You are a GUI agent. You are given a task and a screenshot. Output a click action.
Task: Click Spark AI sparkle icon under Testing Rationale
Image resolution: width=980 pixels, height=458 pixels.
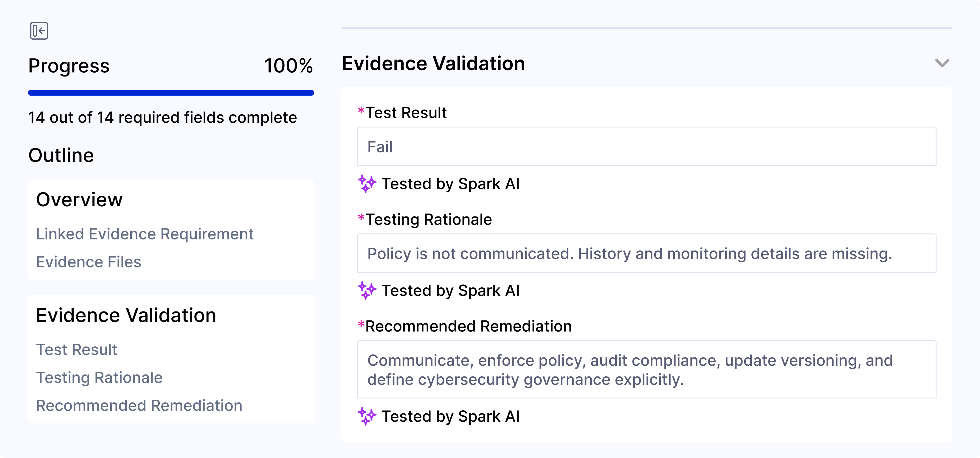click(367, 291)
